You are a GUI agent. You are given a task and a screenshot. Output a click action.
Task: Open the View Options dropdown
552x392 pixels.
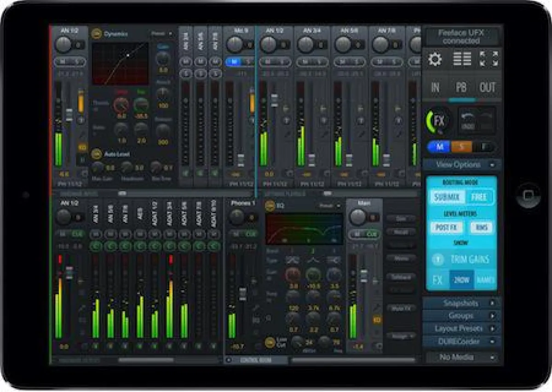point(461,164)
